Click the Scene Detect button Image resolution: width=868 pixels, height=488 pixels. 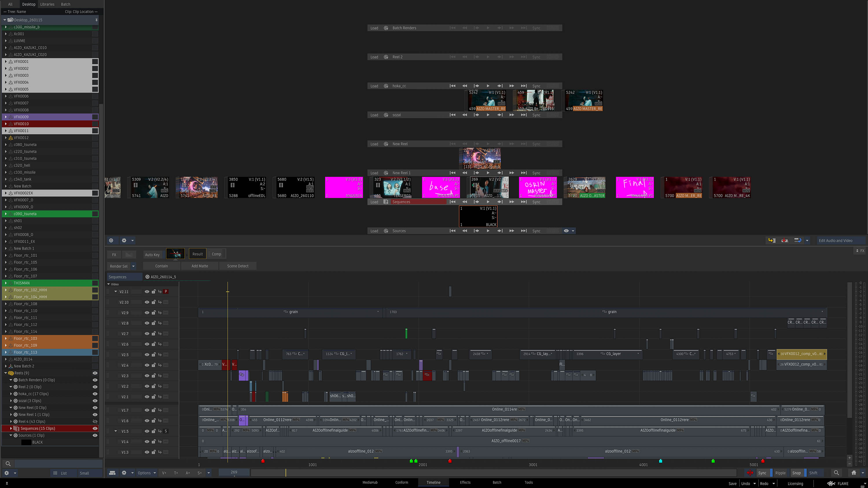(238, 266)
